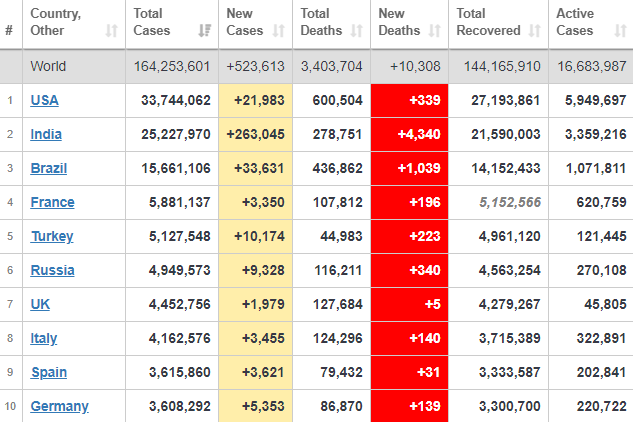
Task: Select Russia new deaths +340 cell
Action: pos(409,271)
